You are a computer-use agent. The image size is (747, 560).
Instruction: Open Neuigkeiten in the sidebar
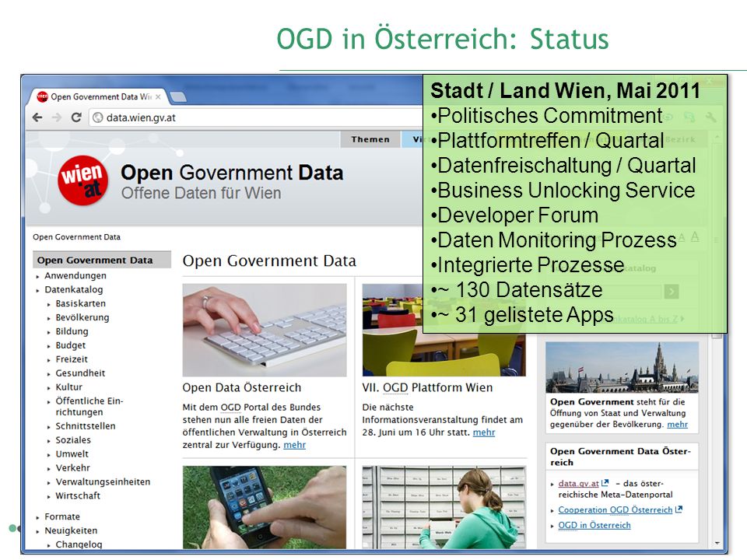click(x=71, y=530)
